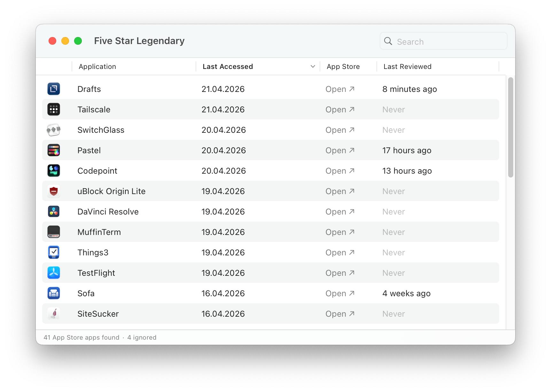This screenshot has width=551, height=392.
Task: Select the SwitchGlass application name
Action: pyautogui.click(x=101, y=130)
